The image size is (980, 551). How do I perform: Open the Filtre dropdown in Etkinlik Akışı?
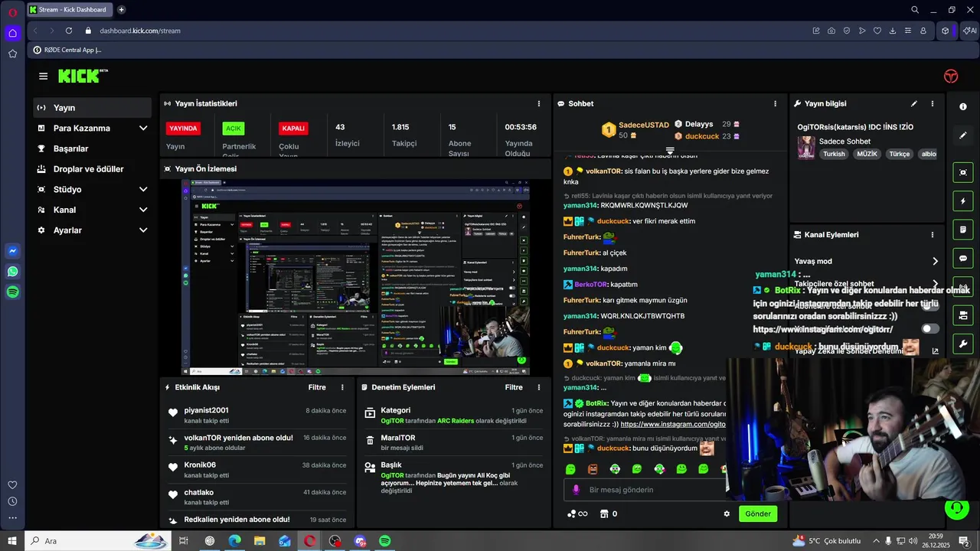317,387
